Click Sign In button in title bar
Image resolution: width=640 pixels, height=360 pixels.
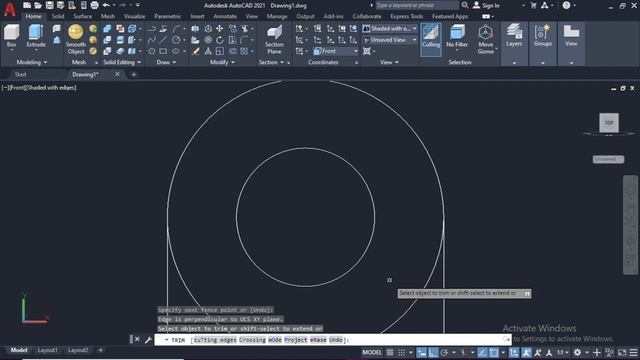point(486,5)
